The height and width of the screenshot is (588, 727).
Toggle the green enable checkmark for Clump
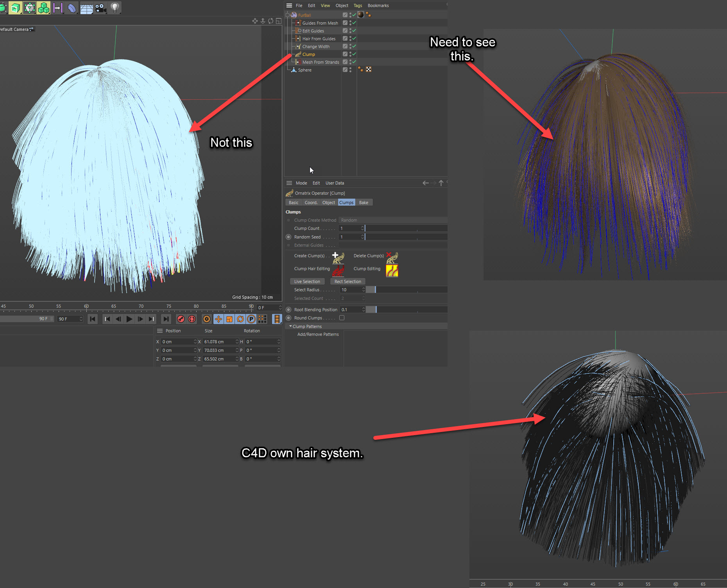tap(354, 54)
